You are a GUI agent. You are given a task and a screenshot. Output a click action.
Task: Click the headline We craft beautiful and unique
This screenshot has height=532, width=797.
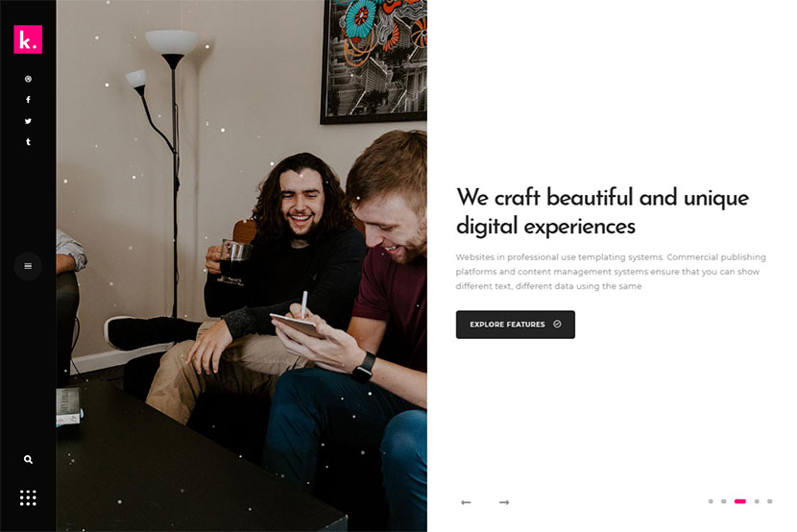602,198
